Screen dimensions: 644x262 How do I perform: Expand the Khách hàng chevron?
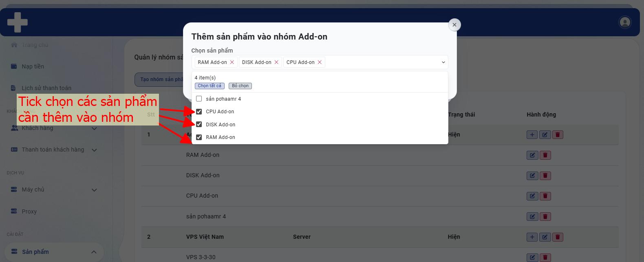(x=94, y=128)
